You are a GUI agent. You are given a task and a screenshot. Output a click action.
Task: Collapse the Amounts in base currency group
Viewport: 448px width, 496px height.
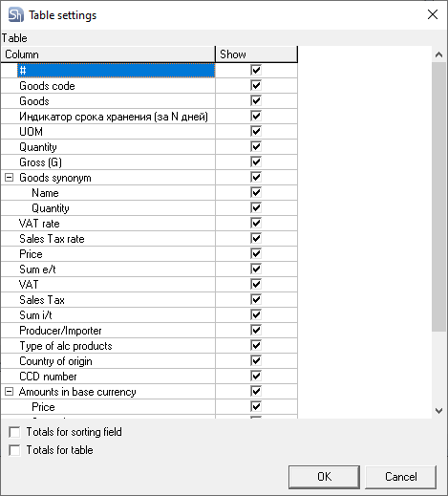click(x=10, y=392)
